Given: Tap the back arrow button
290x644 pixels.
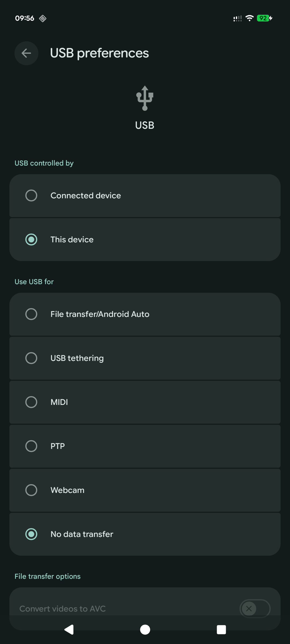Looking at the screenshot, I should pyautogui.click(x=26, y=53).
